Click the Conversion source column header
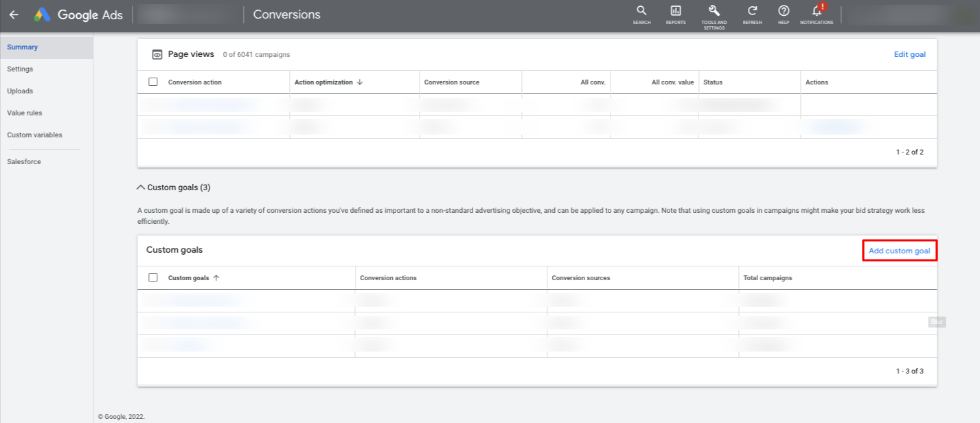Image resolution: width=980 pixels, height=423 pixels. point(452,82)
